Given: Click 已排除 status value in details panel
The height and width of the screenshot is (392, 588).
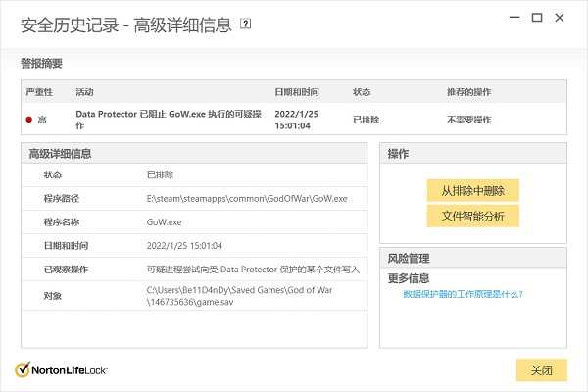Looking at the screenshot, I should [160, 174].
